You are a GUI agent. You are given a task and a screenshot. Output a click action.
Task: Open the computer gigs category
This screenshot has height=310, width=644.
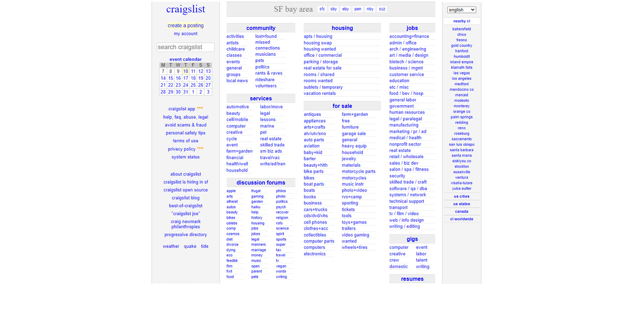[399, 247]
